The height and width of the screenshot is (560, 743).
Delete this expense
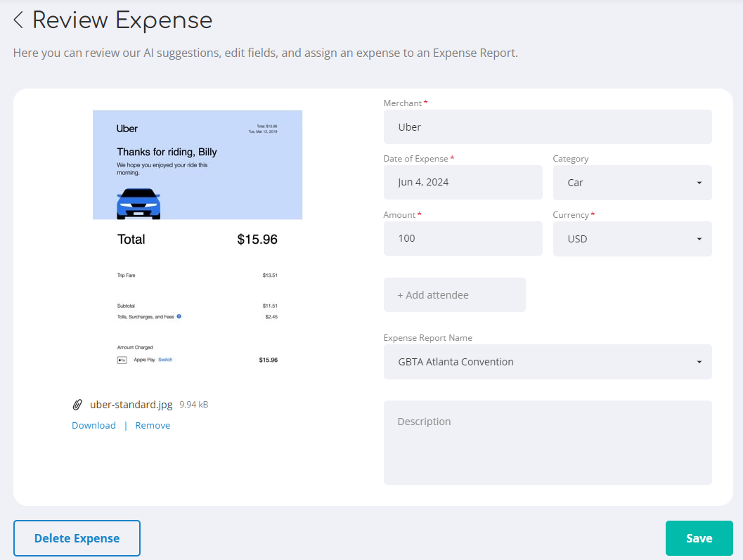77,538
